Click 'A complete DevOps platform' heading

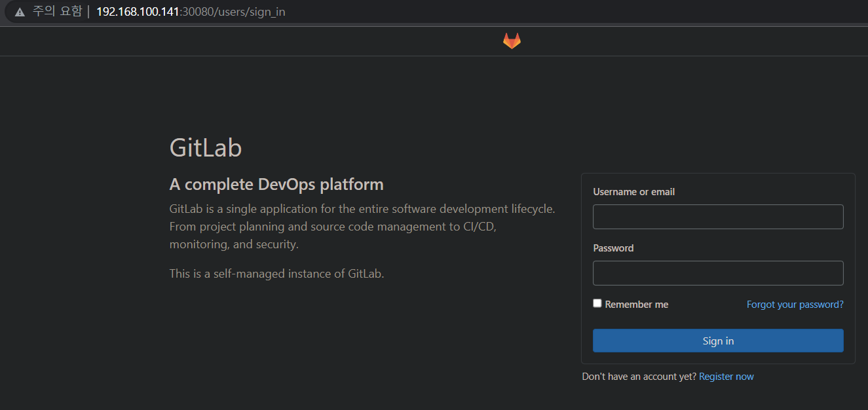(x=276, y=185)
